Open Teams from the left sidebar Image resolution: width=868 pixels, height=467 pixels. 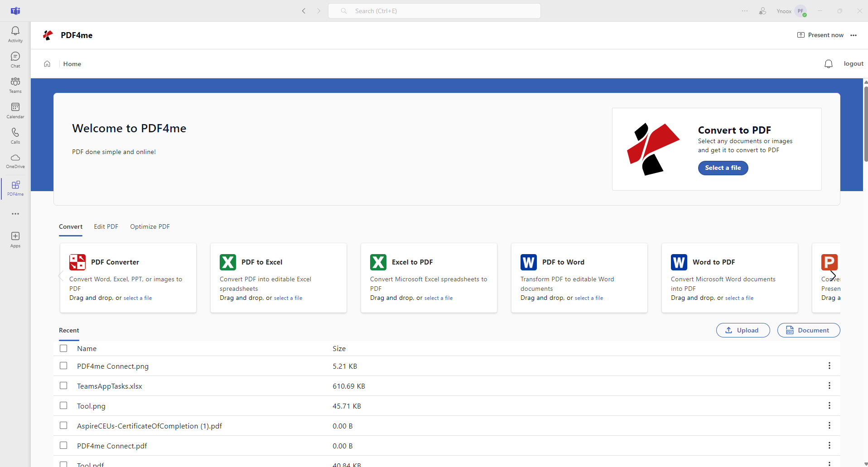coord(15,84)
